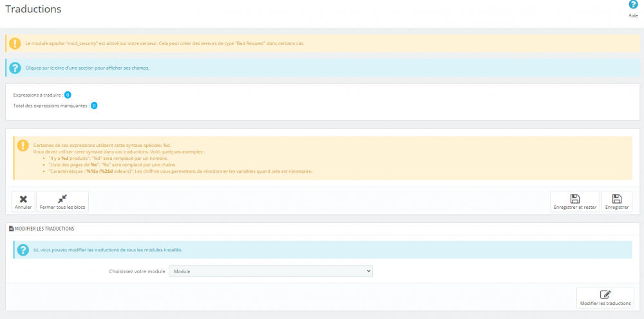This screenshot has width=644, height=319.
Task: Click the Modifier les traductions button
Action: [x=605, y=298]
